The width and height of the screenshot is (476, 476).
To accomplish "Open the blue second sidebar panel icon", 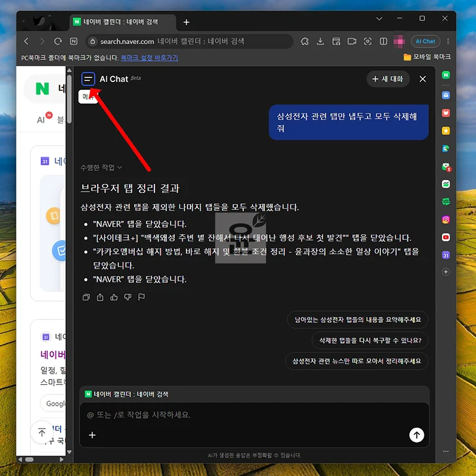I will click(x=445, y=95).
